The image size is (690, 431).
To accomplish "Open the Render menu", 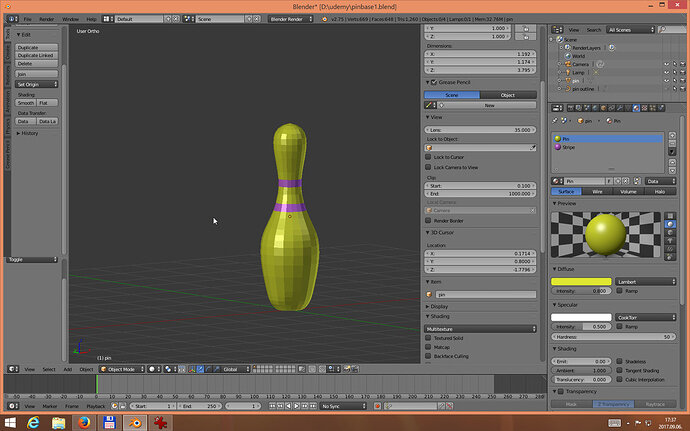I will point(46,19).
